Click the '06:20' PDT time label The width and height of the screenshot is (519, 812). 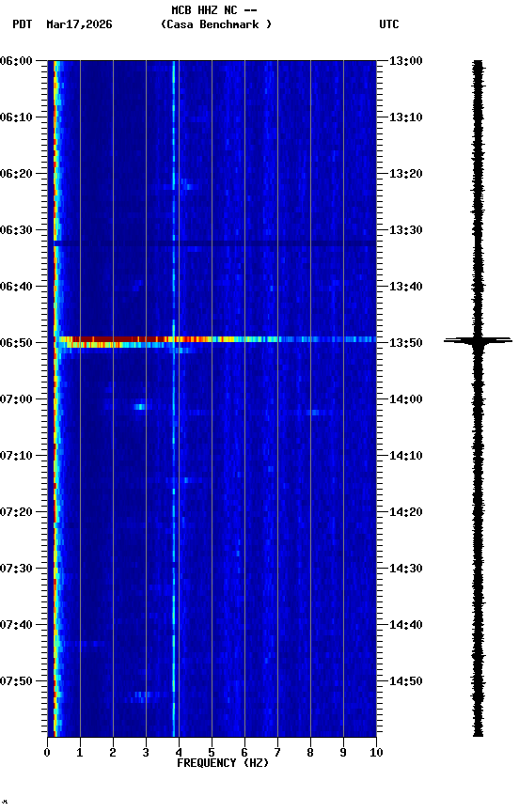coord(16,174)
